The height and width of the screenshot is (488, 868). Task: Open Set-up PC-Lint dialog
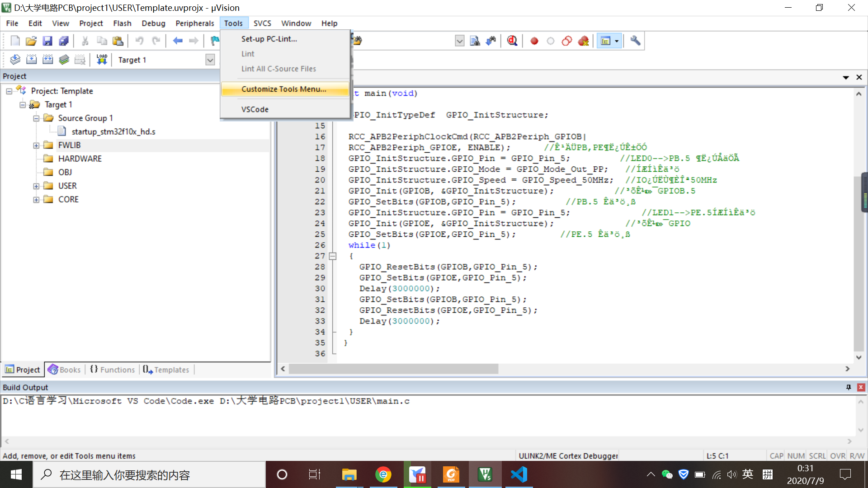[269, 39]
